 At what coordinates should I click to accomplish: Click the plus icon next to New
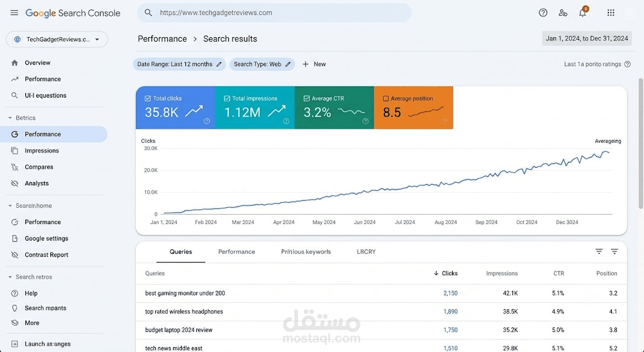pos(306,64)
